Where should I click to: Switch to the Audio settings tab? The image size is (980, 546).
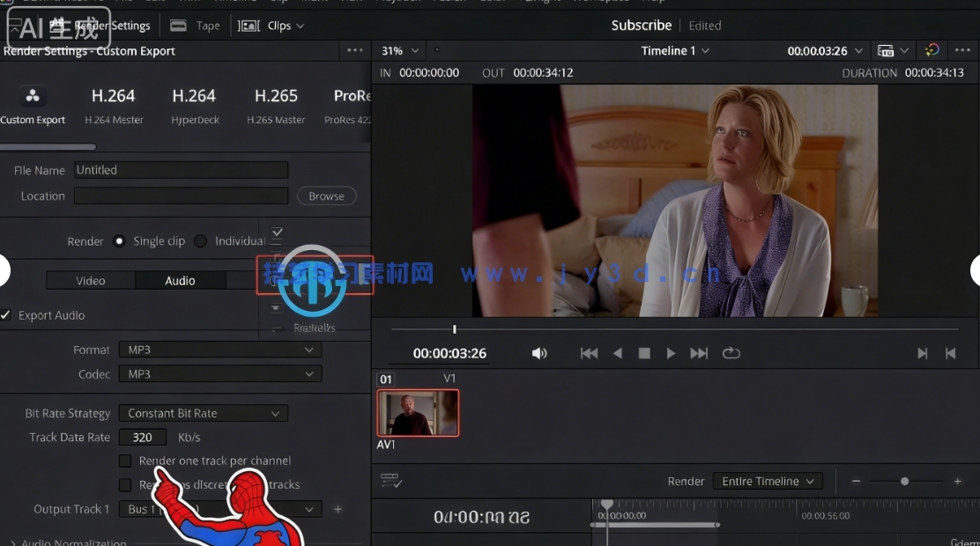coord(179,280)
